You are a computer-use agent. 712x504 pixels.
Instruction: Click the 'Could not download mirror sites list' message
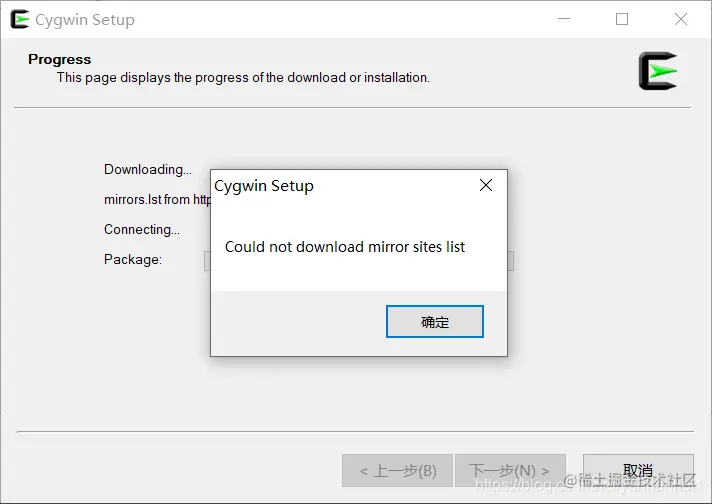click(x=345, y=247)
